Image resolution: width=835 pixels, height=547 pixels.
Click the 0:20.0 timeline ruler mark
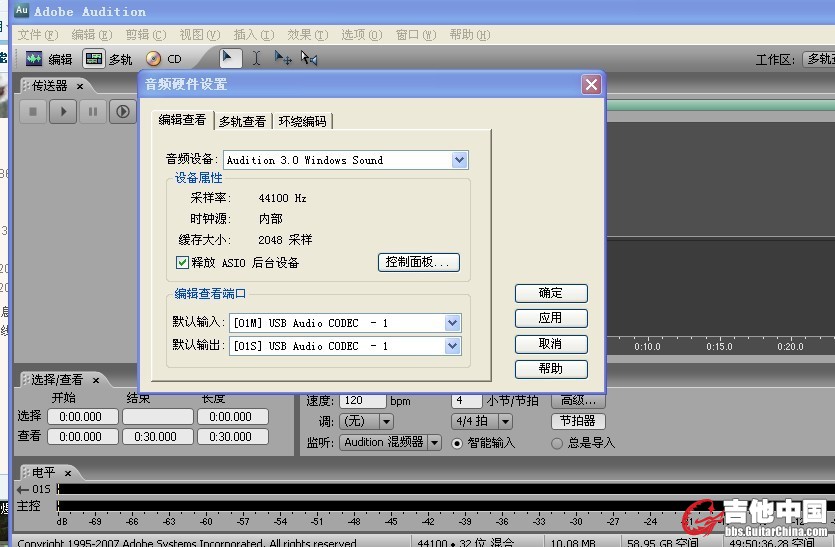(790, 347)
